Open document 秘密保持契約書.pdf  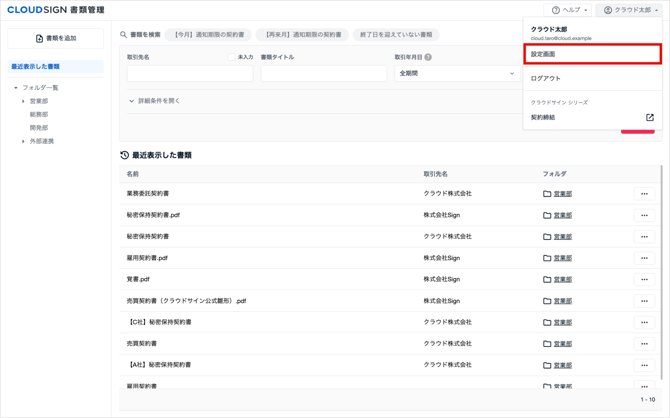click(x=153, y=215)
